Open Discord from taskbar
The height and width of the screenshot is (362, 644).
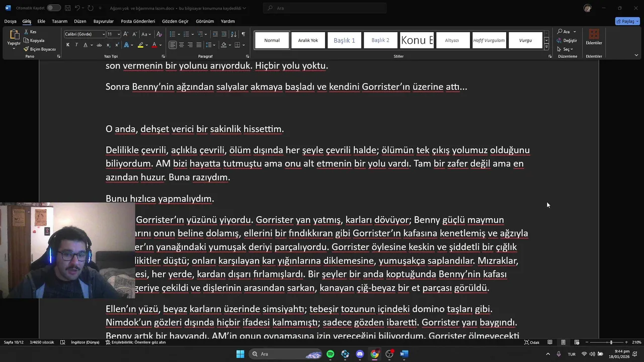[360, 354]
